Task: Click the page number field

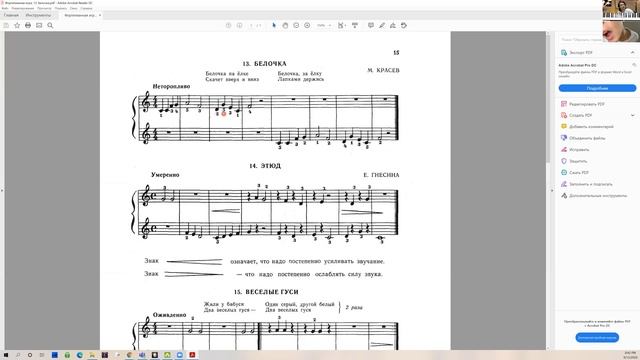Action: 252,25
